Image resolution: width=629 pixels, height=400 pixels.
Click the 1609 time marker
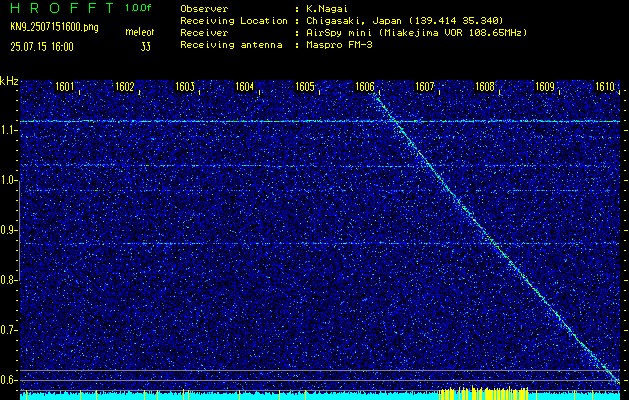(545, 87)
